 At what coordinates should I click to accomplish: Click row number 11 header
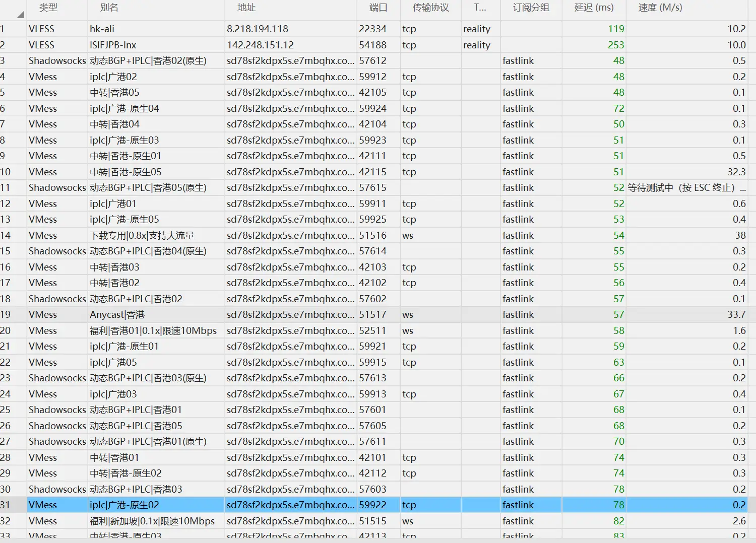[x=6, y=188]
